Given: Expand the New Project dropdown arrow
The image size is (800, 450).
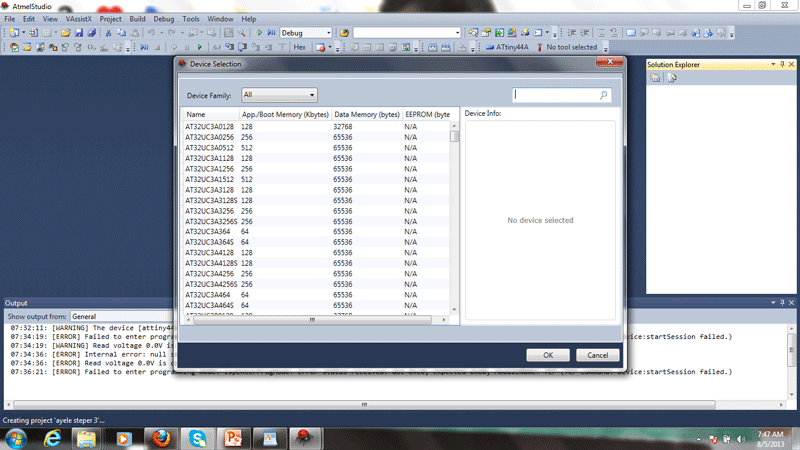Looking at the screenshot, I should [23, 33].
